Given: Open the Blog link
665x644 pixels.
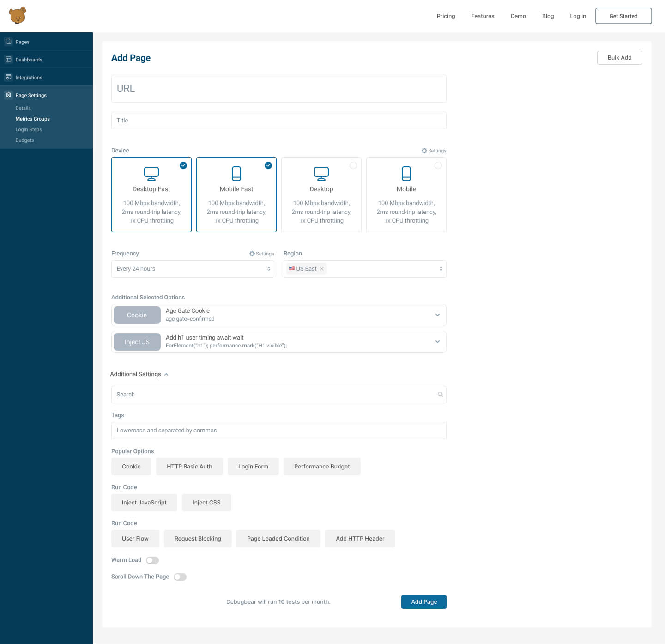Looking at the screenshot, I should [x=548, y=16].
